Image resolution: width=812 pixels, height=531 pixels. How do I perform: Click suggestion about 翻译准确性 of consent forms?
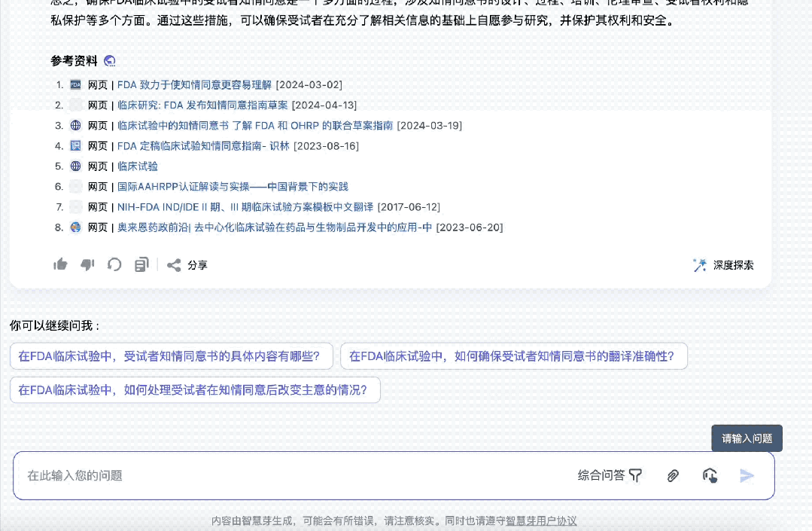pyautogui.click(x=514, y=355)
